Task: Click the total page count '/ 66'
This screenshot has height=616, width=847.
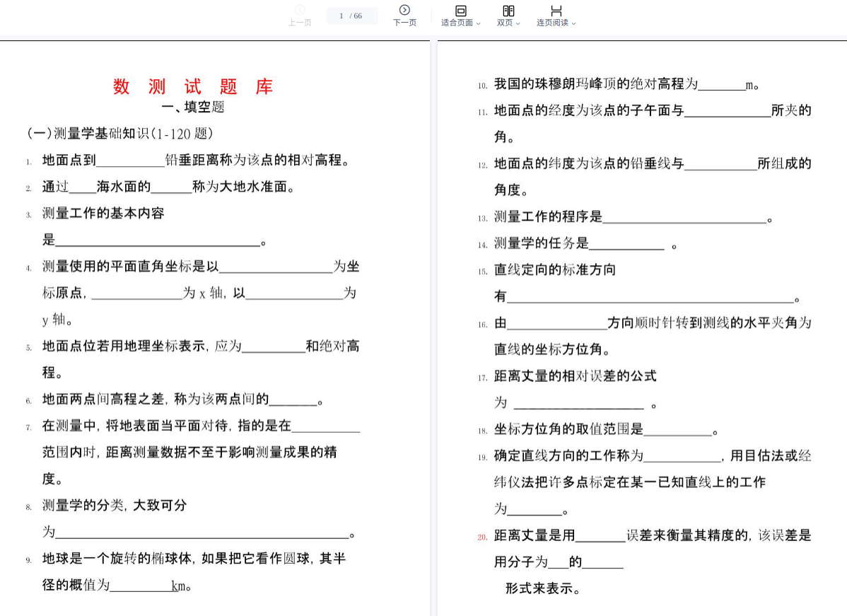Action: pos(356,16)
